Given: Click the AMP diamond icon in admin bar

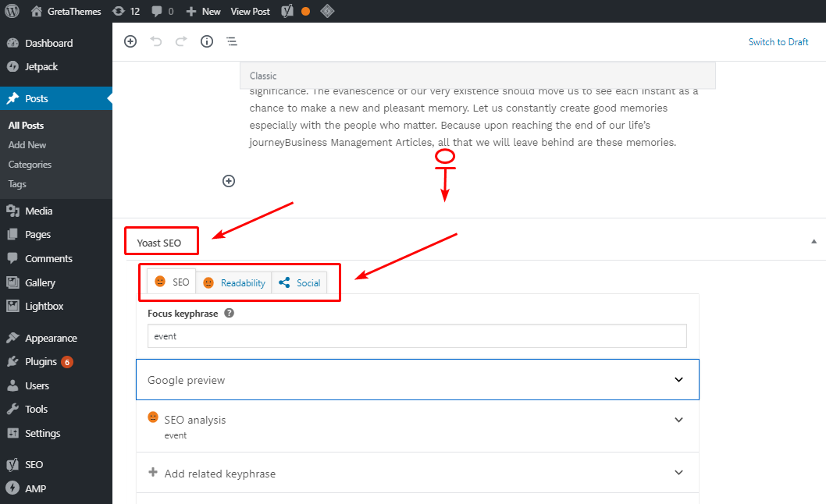Looking at the screenshot, I should (327, 11).
